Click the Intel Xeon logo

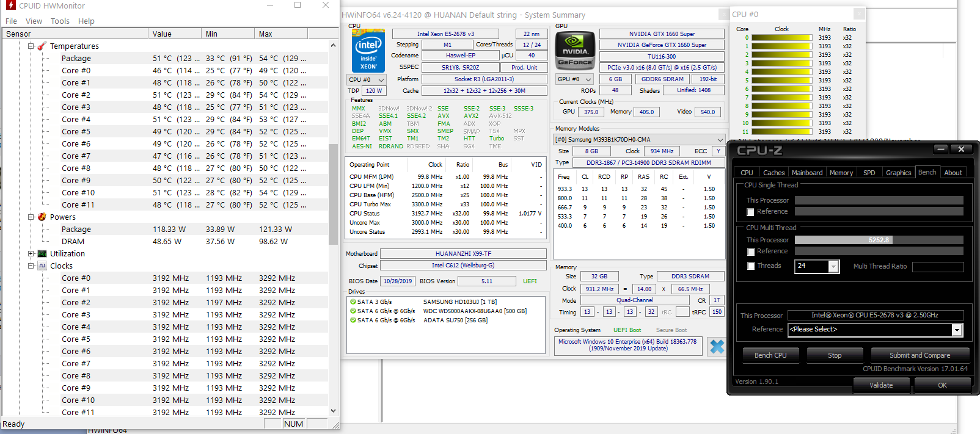tap(368, 51)
